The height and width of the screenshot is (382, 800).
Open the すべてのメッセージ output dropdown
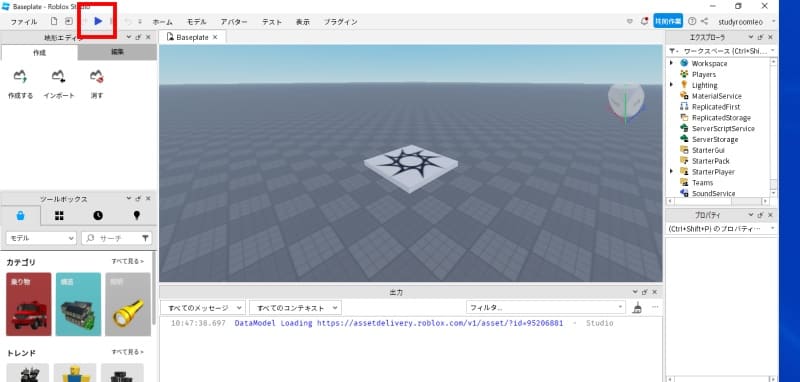point(203,308)
